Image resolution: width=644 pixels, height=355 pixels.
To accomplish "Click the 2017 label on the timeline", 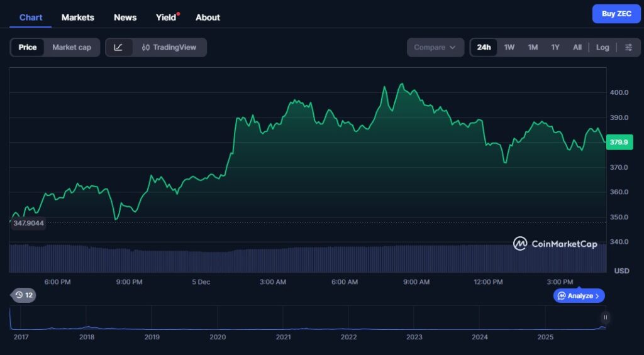I will pyautogui.click(x=21, y=337).
